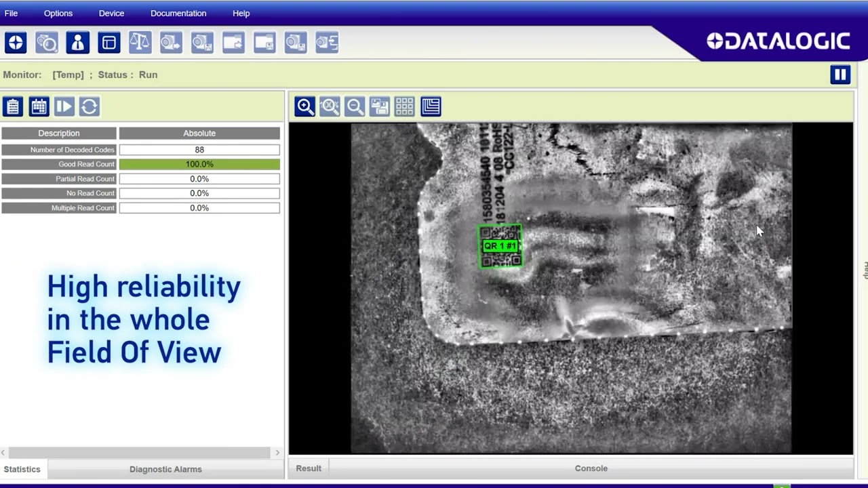Select the Partial Read Count label
868x488 pixels.
click(x=59, y=179)
